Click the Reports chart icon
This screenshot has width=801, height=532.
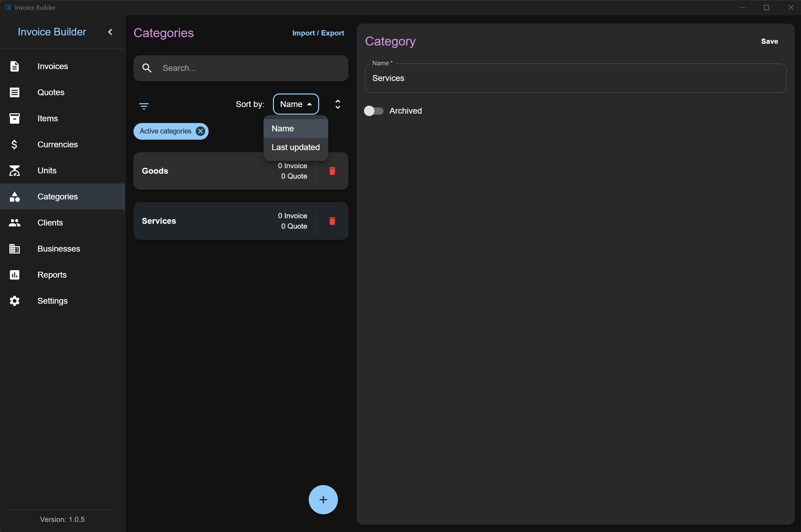tap(14, 275)
